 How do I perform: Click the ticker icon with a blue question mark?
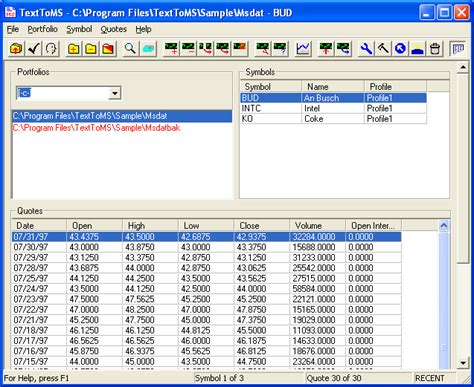(x=280, y=49)
